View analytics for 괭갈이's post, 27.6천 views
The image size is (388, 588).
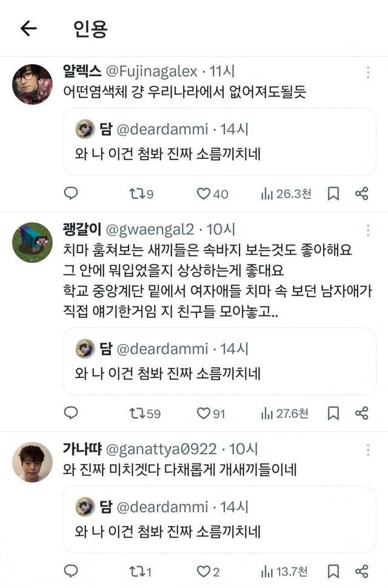285,413
